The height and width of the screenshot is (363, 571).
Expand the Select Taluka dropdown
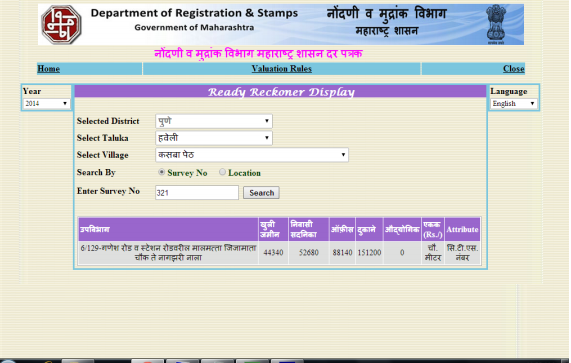click(x=214, y=138)
